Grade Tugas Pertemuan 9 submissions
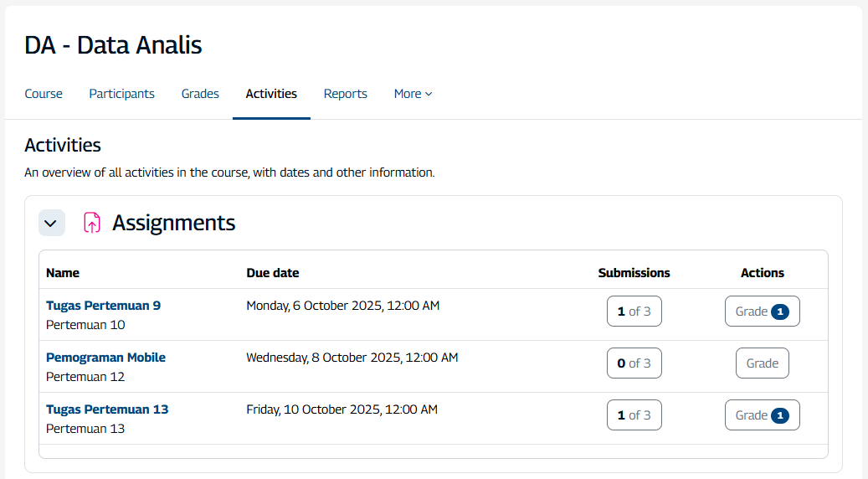Screen dimensions: 868x479 click(x=762, y=312)
